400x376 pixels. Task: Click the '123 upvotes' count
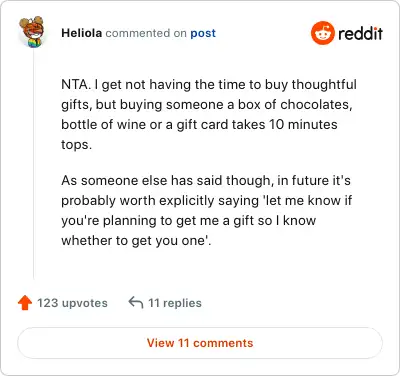72,303
